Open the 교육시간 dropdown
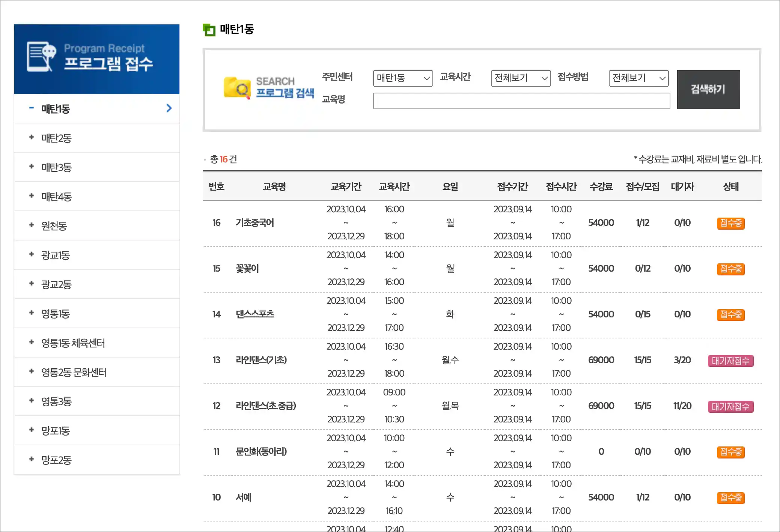The image size is (780, 532). 521,78
